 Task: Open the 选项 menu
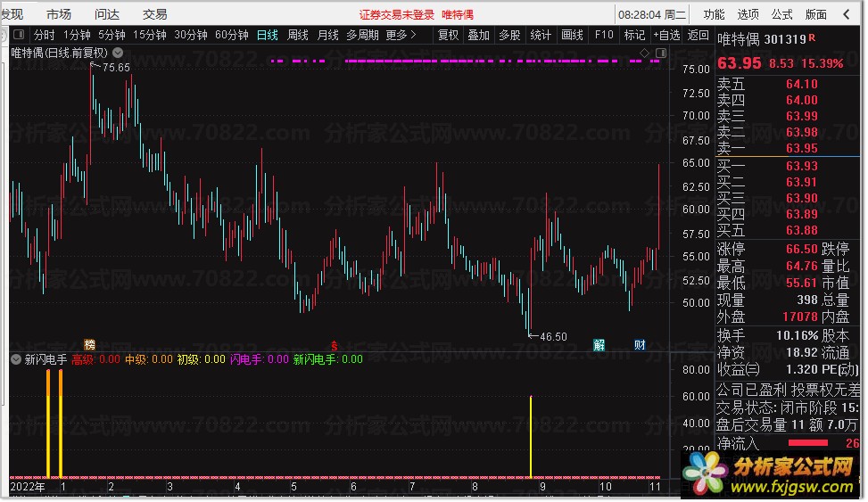[748, 14]
